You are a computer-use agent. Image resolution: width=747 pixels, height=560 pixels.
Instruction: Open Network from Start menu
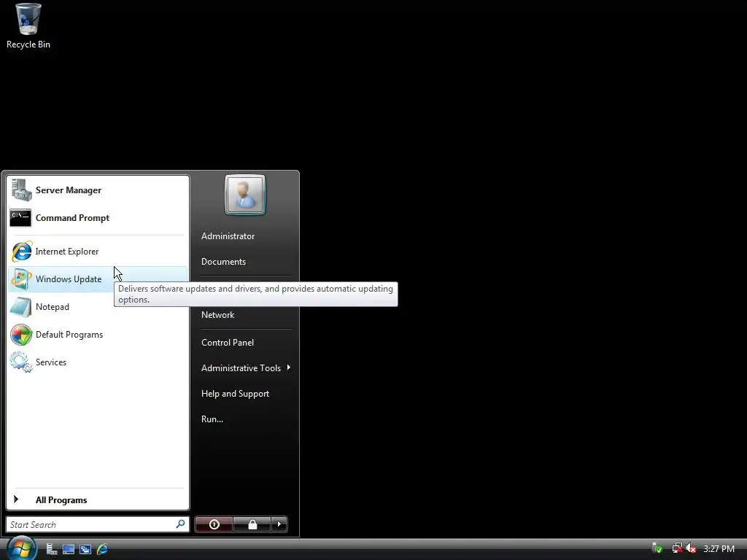point(245,315)
